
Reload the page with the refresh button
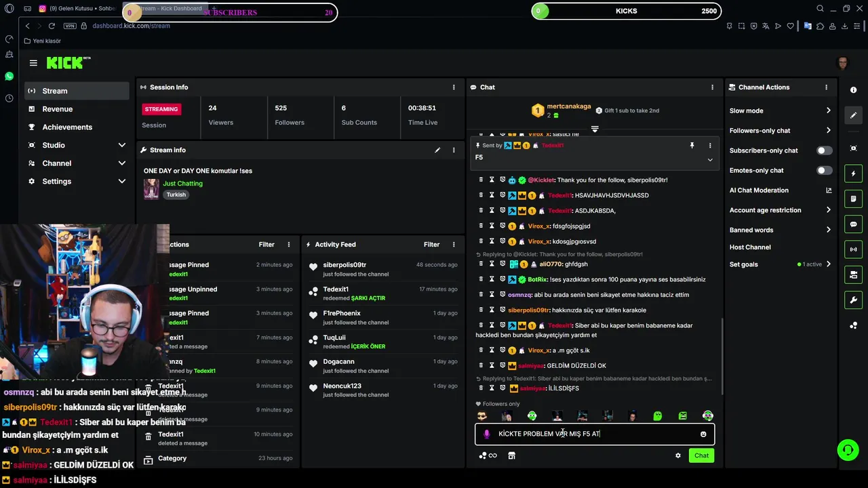point(52,26)
